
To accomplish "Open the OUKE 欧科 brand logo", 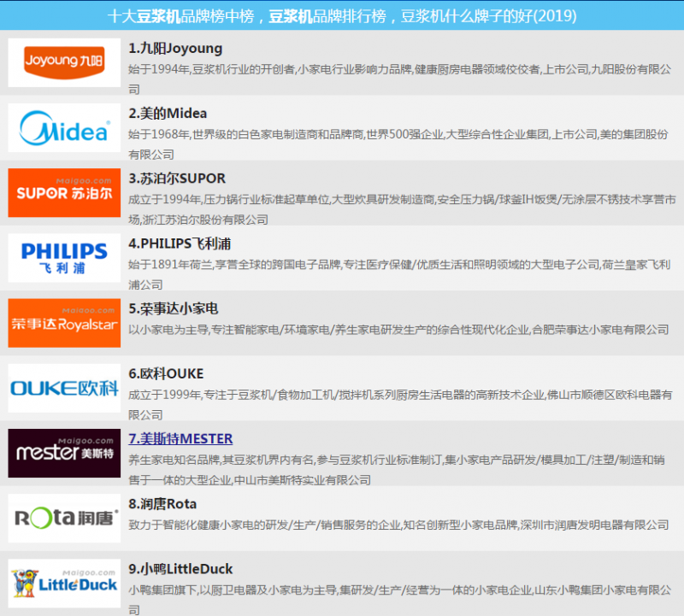I will (x=64, y=388).
